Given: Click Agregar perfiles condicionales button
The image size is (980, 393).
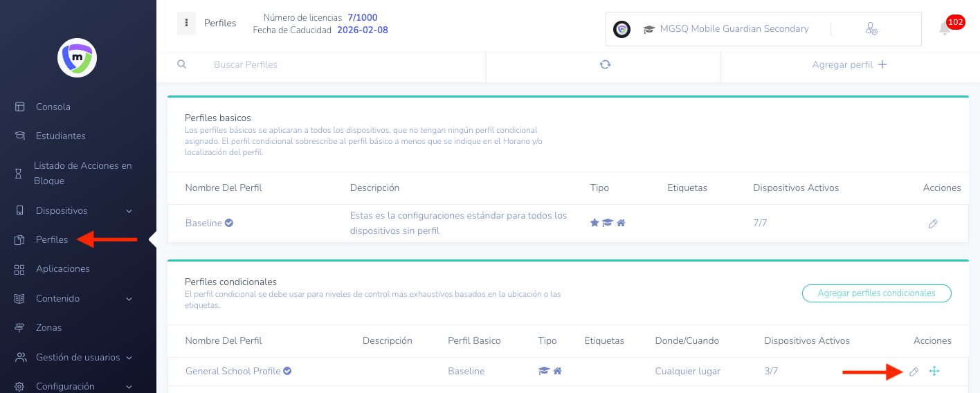Looking at the screenshot, I should 876,293.
